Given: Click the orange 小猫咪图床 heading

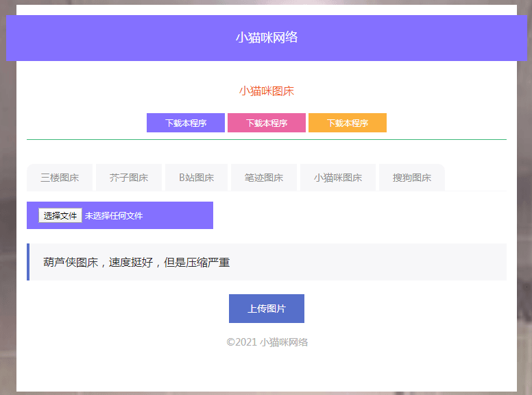Looking at the screenshot, I should 267,91.
